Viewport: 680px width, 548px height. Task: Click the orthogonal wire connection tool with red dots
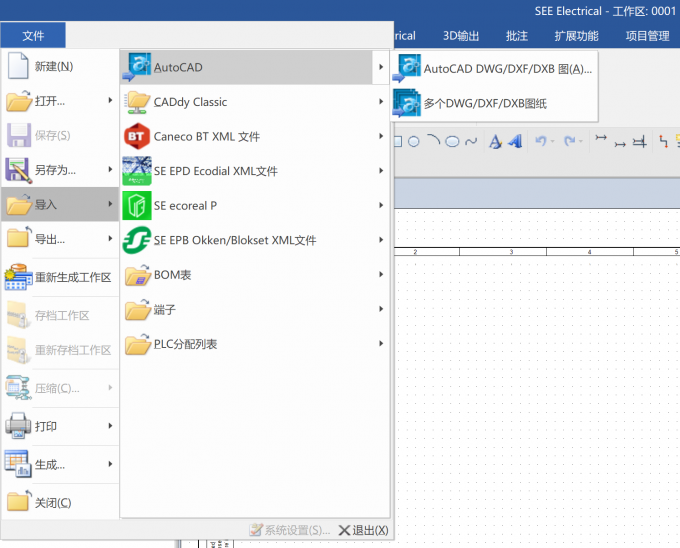(663, 141)
